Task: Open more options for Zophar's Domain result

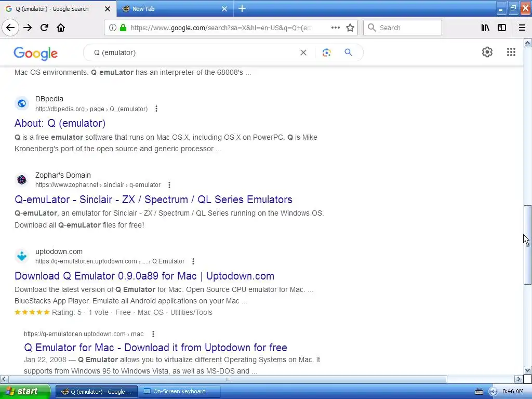Action: click(x=169, y=185)
